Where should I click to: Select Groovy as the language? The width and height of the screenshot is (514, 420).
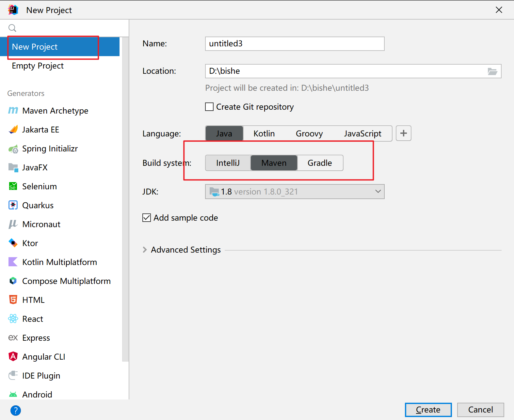point(309,133)
